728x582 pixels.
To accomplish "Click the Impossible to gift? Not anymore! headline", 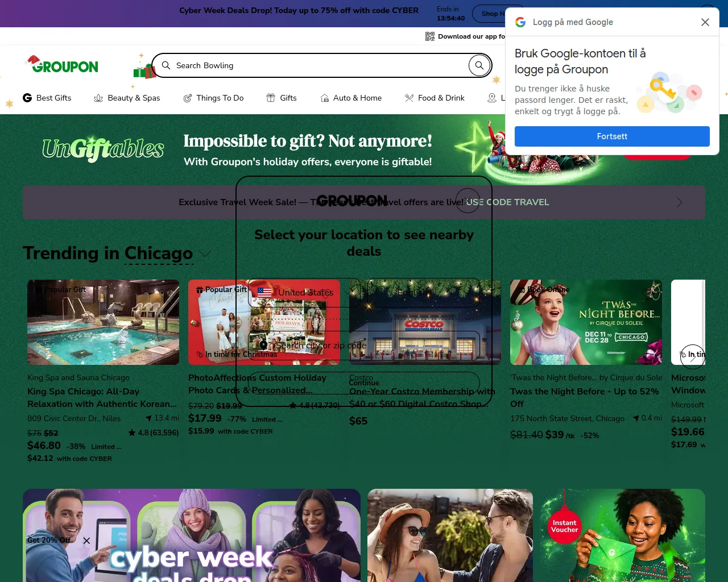I will (x=308, y=141).
